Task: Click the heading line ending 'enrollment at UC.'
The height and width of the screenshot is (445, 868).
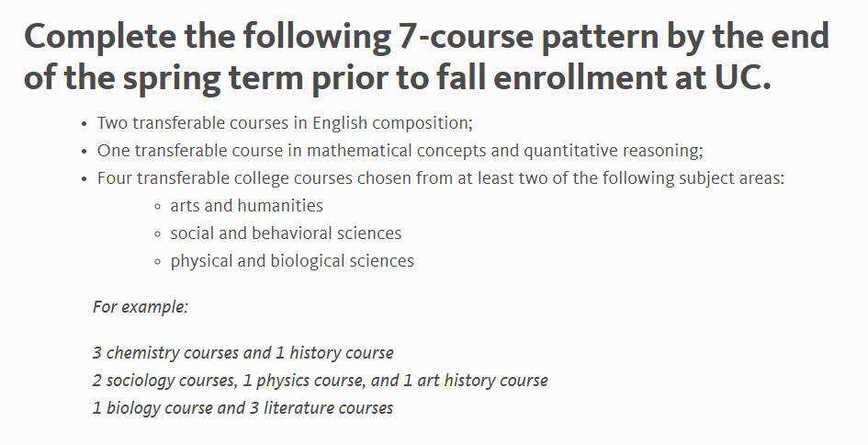Action: 398,77
